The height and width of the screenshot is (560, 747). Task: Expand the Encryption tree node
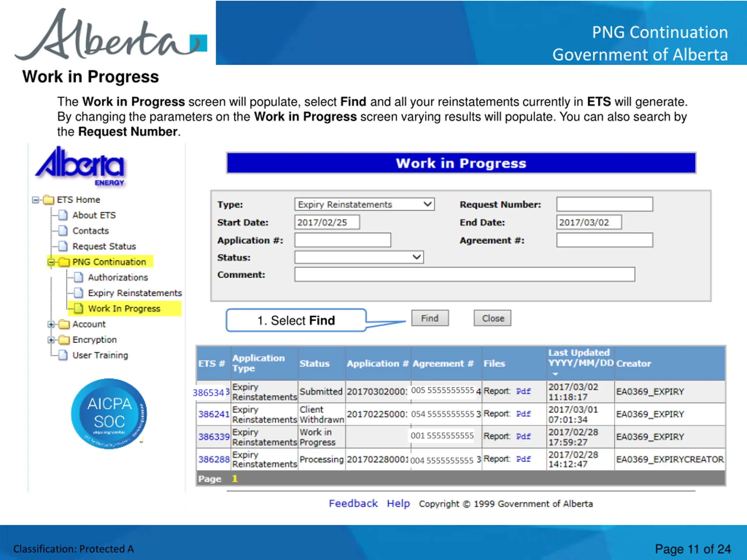(x=51, y=340)
